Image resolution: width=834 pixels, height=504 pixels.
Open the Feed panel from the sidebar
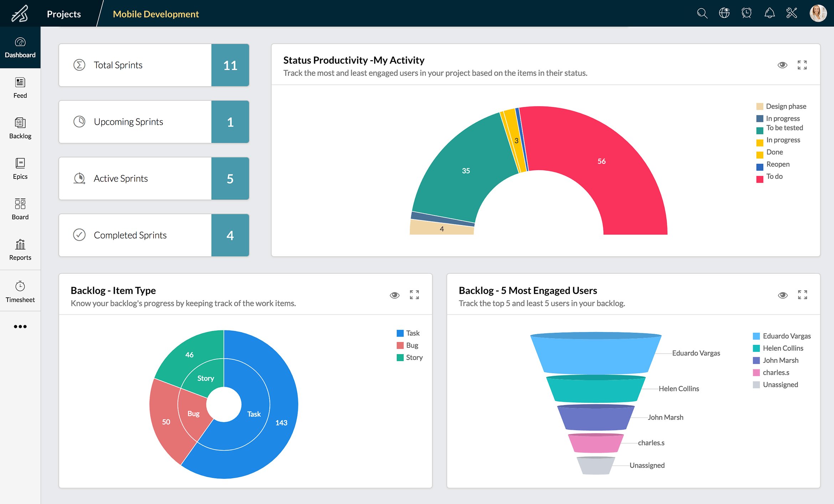tap(20, 87)
